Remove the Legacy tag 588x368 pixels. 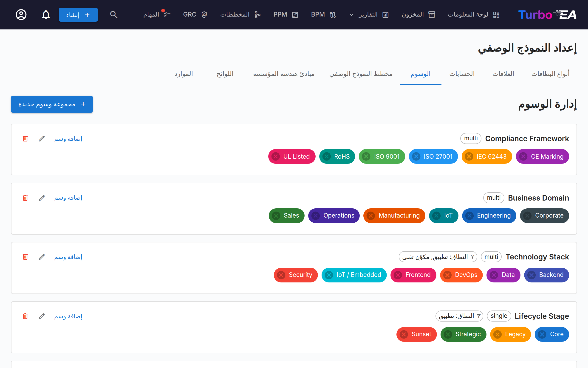pyautogui.click(x=497, y=334)
